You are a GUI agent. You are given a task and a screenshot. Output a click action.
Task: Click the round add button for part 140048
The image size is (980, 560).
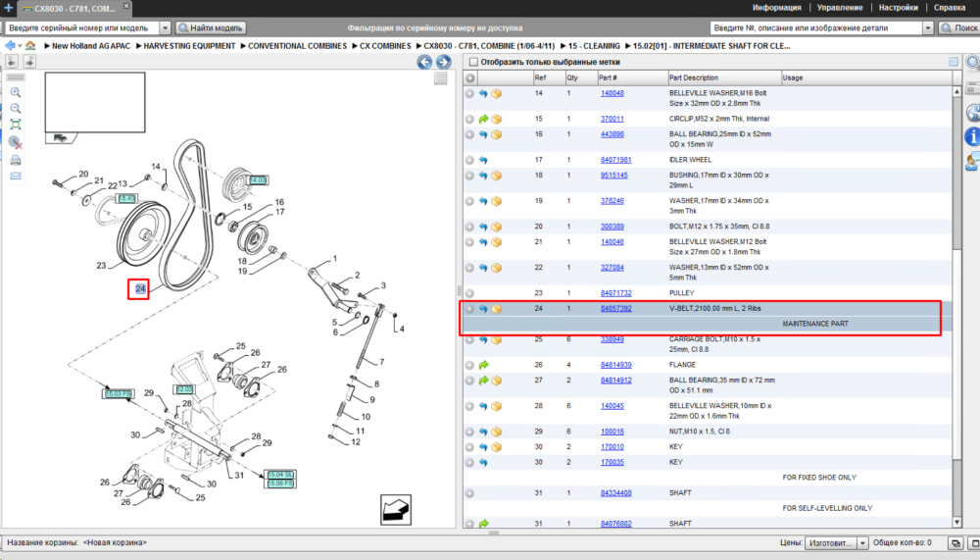click(x=470, y=93)
